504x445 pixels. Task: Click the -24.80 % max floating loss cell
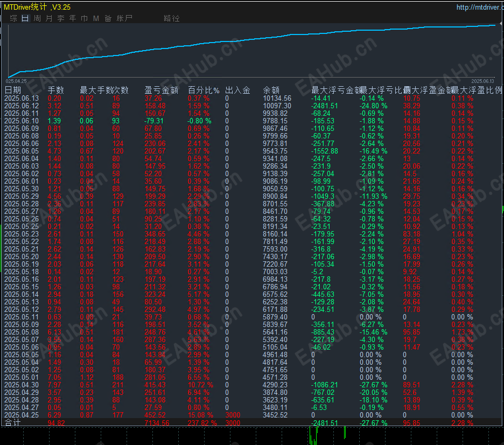373,106
